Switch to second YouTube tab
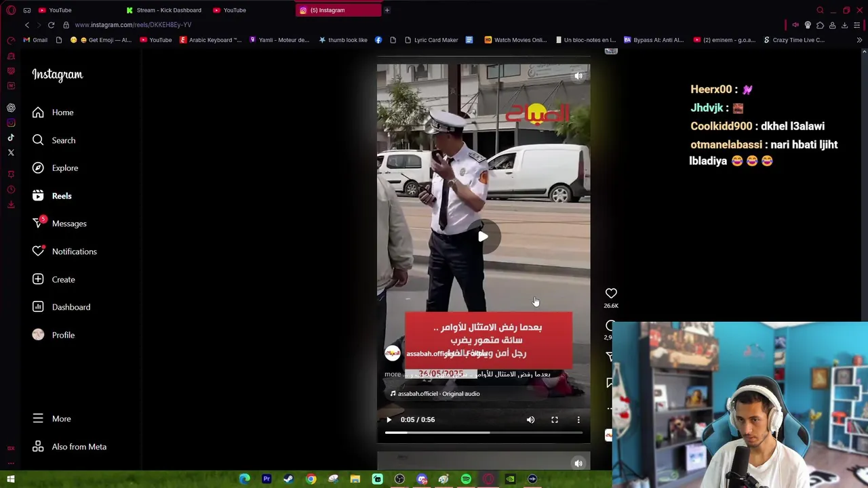The width and height of the screenshot is (868, 488). (x=229, y=10)
